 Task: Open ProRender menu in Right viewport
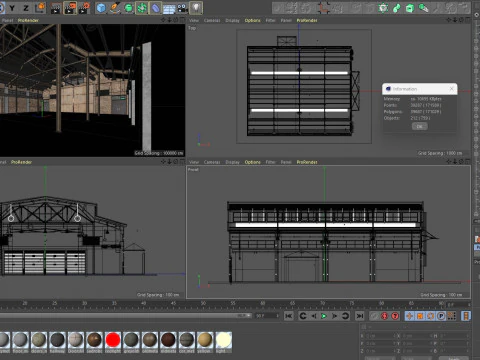(22, 162)
